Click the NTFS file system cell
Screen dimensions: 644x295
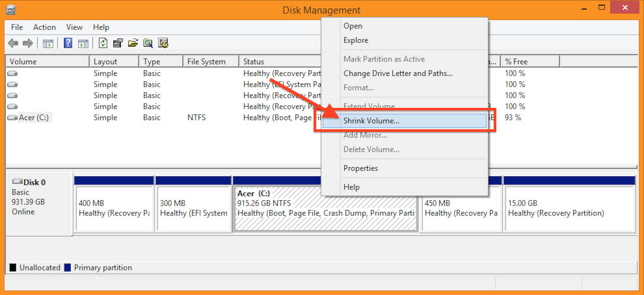click(196, 118)
